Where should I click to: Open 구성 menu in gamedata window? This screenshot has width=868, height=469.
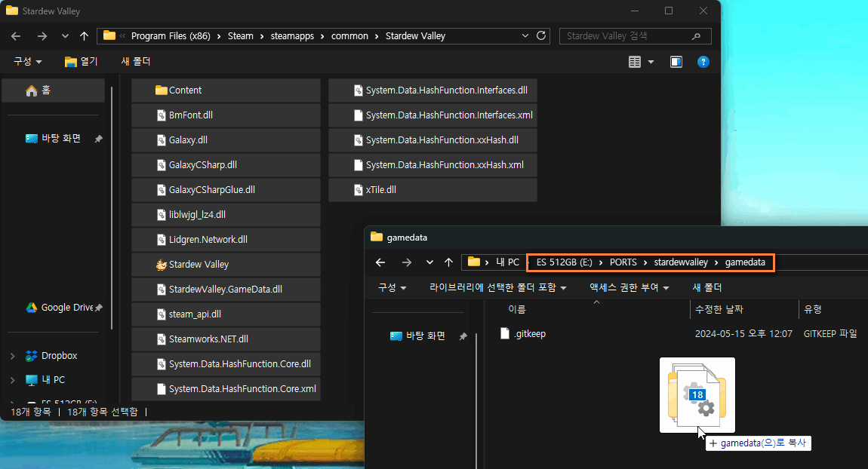click(392, 287)
